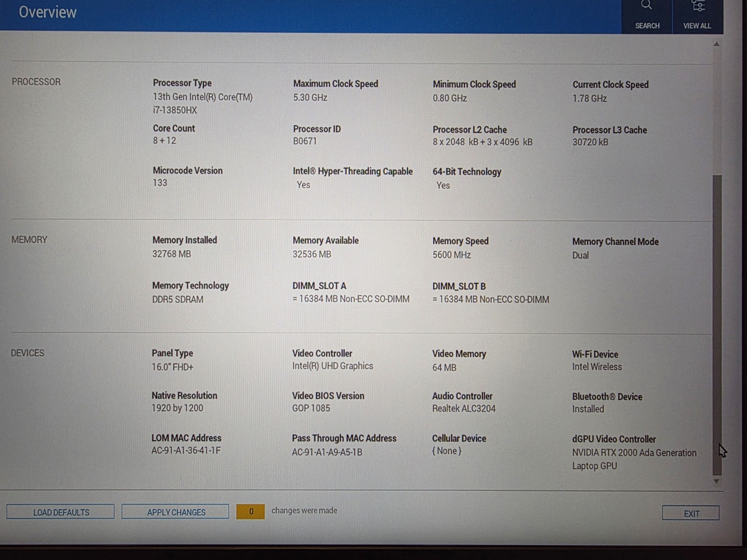Click the dGPU Video Controller label
This screenshot has height=560, width=747.
pos(614,439)
